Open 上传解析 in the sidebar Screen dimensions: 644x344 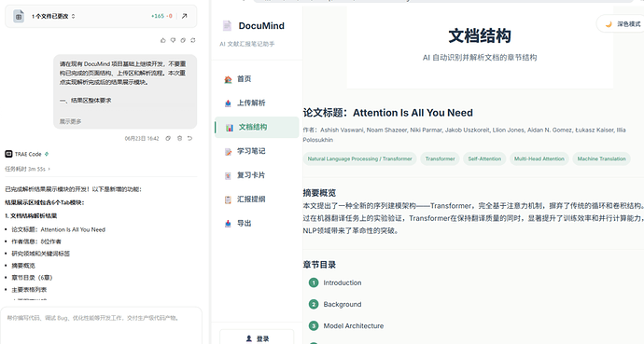(x=257, y=103)
